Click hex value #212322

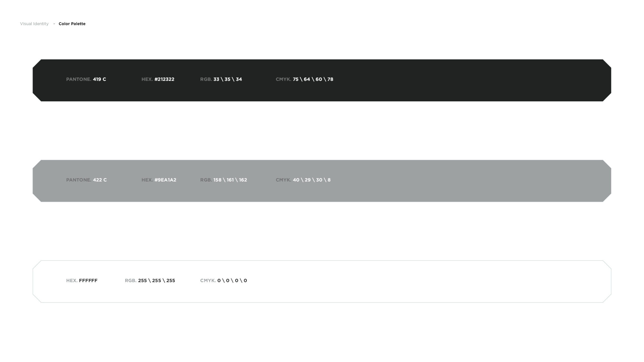point(164,79)
